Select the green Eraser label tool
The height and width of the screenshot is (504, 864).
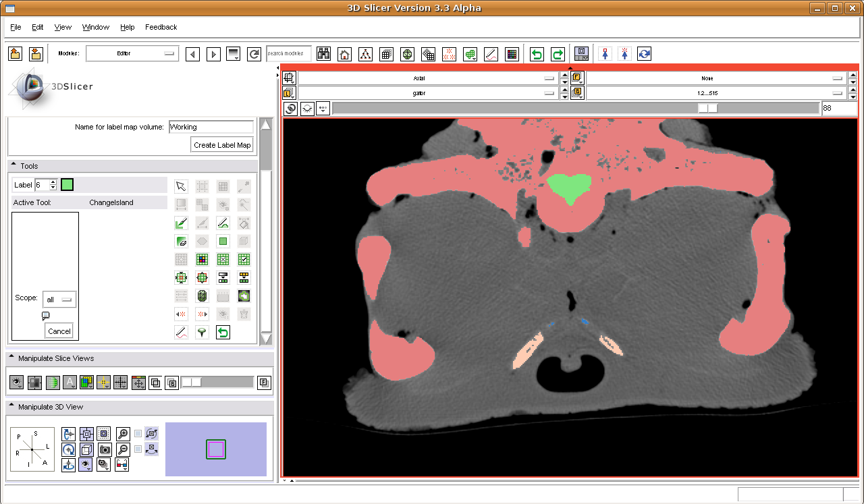coord(181,241)
